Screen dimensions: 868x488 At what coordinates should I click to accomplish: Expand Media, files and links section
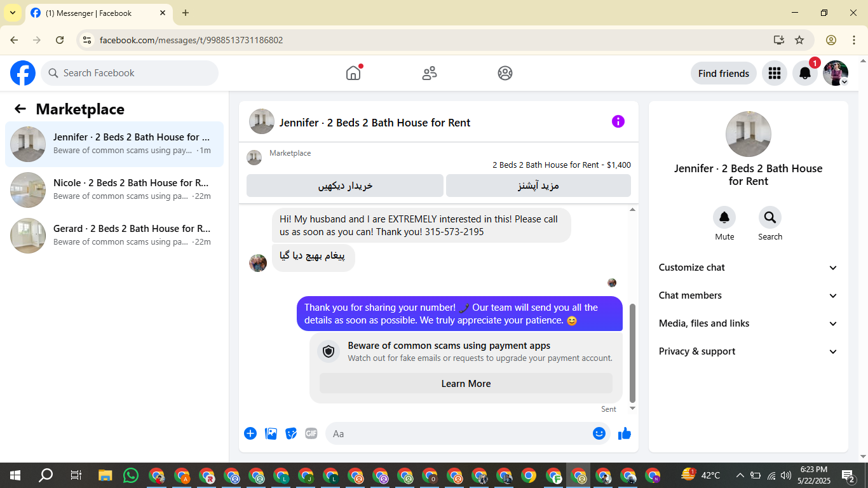point(749,323)
